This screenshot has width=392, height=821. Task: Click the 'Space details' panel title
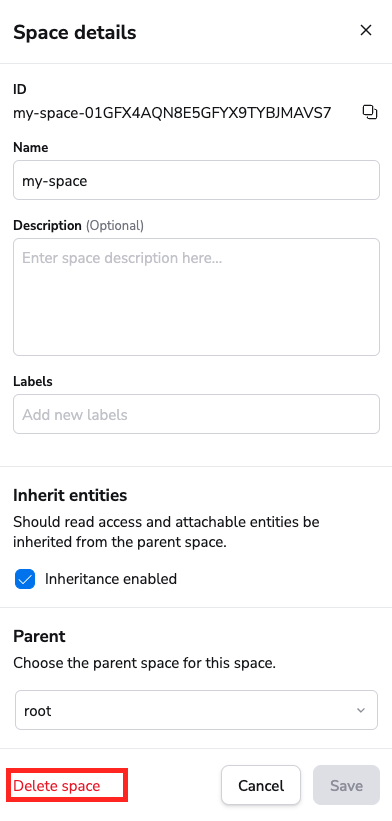point(75,32)
